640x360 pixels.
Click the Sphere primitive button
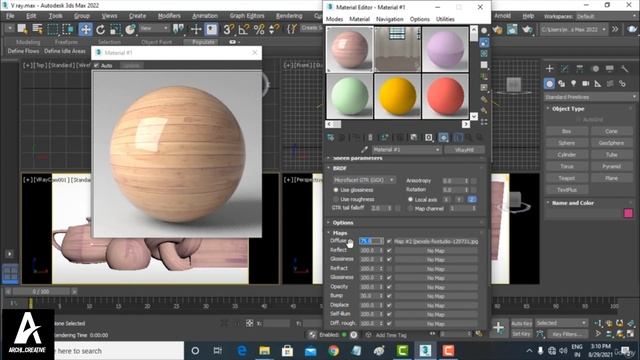pyautogui.click(x=567, y=143)
